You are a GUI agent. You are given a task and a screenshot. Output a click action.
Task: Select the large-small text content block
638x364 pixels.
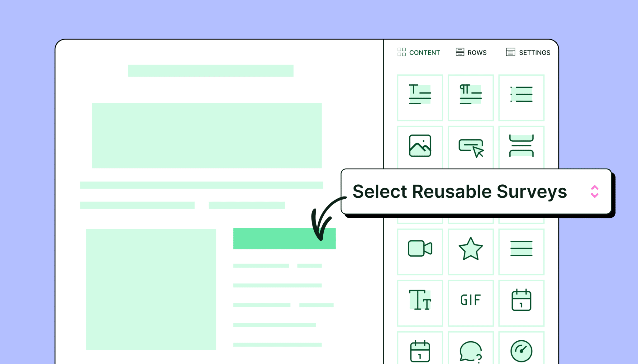point(420,303)
